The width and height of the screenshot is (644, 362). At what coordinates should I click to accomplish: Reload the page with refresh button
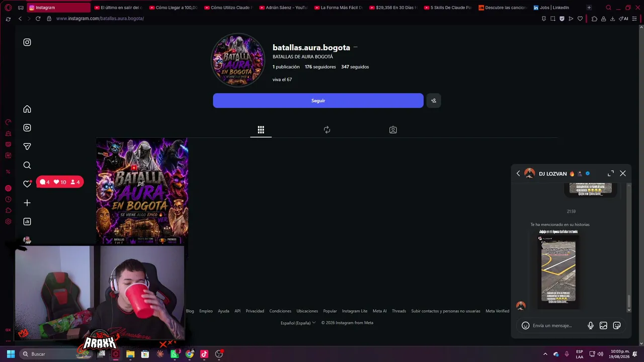coord(38,19)
